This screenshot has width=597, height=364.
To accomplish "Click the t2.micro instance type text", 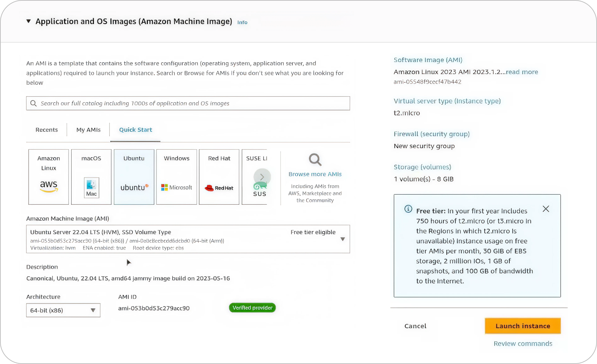I will [x=407, y=113].
